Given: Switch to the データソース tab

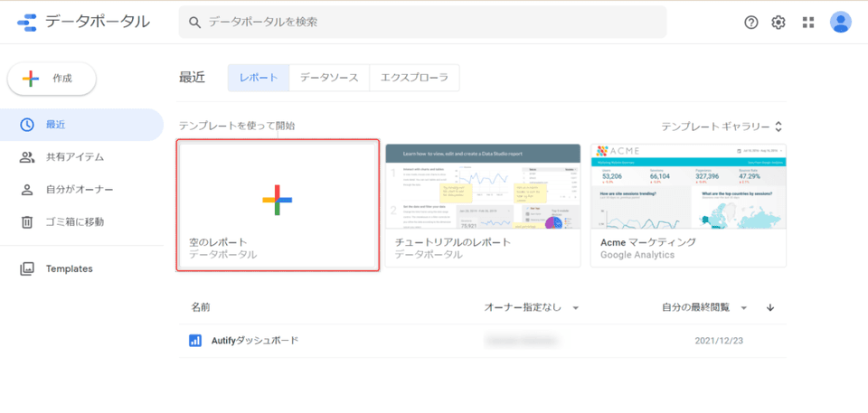Looking at the screenshot, I should pos(329,78).
